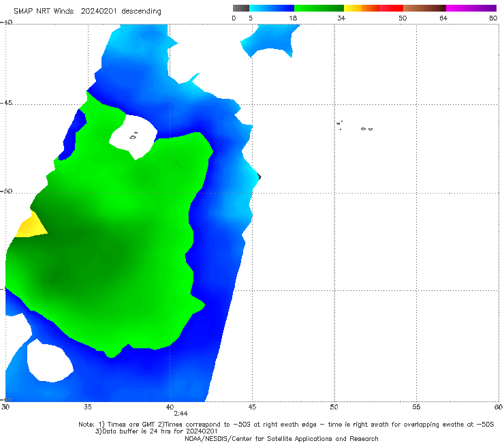Viewport: 504px width, 443px height.
Task: Click the latitude axis label '-50'
Action: [6, 191]
